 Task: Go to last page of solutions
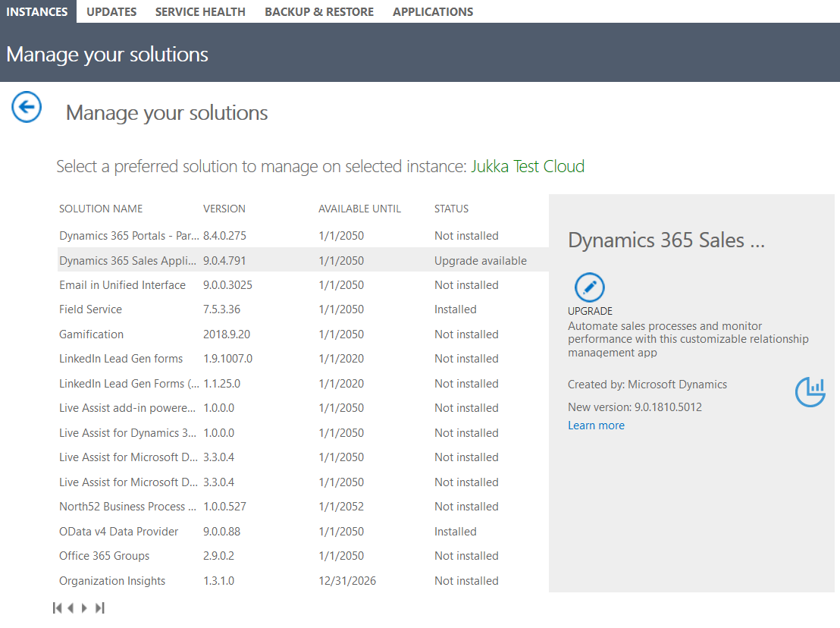[x=99, y=608]
